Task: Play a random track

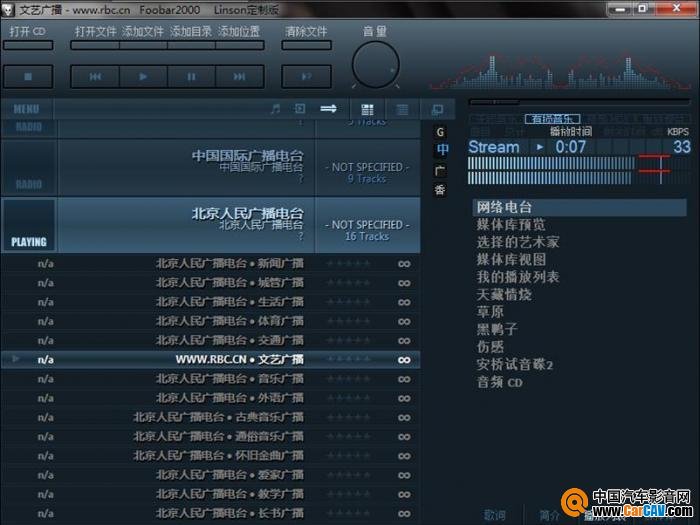Action: tap(306, 76)
